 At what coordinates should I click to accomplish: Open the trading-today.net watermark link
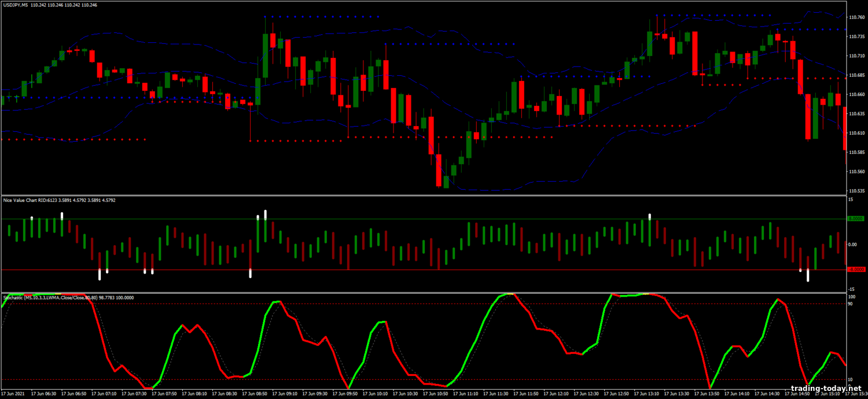[x=826, y=388]
